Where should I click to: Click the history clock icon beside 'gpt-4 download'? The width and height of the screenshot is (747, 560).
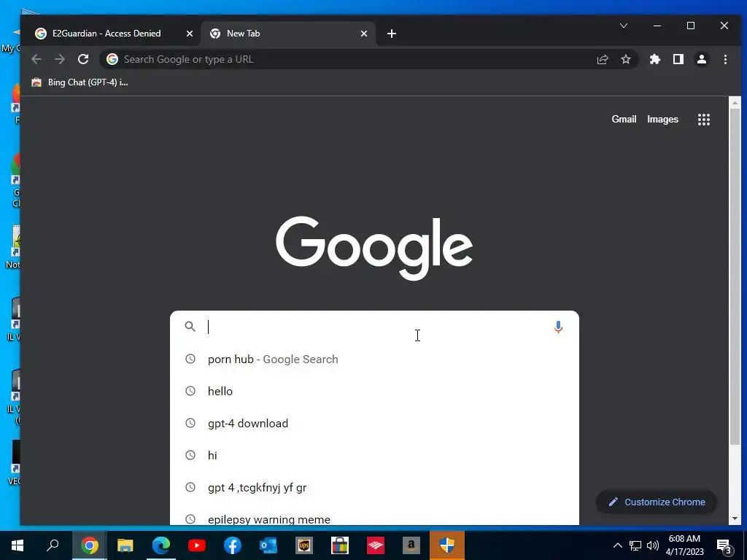pos(190,423)
